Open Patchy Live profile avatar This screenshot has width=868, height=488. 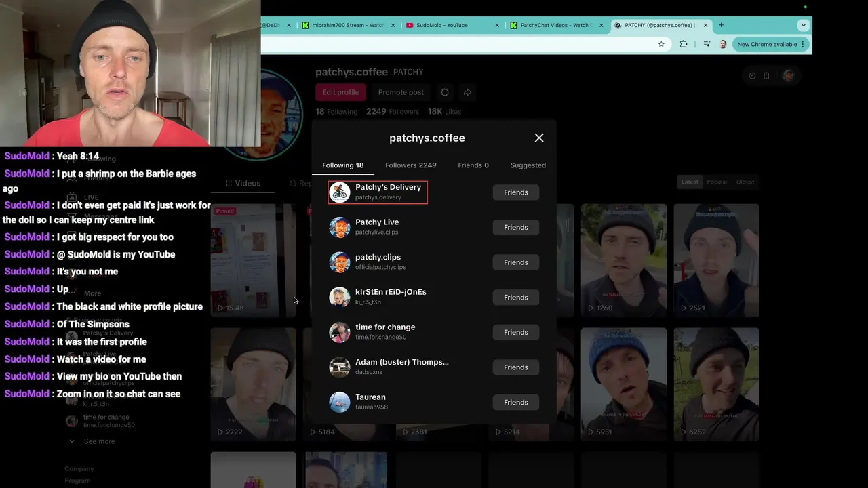coord(340,227)
